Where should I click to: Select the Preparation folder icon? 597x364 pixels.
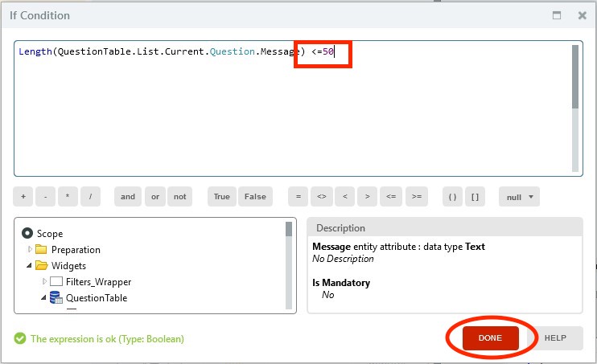pos(41,250)
